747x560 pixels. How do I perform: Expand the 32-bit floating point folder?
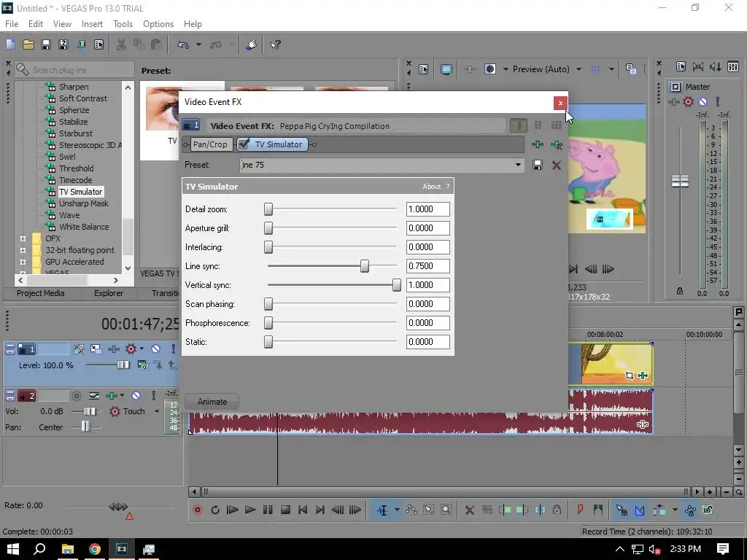point(23,250)
